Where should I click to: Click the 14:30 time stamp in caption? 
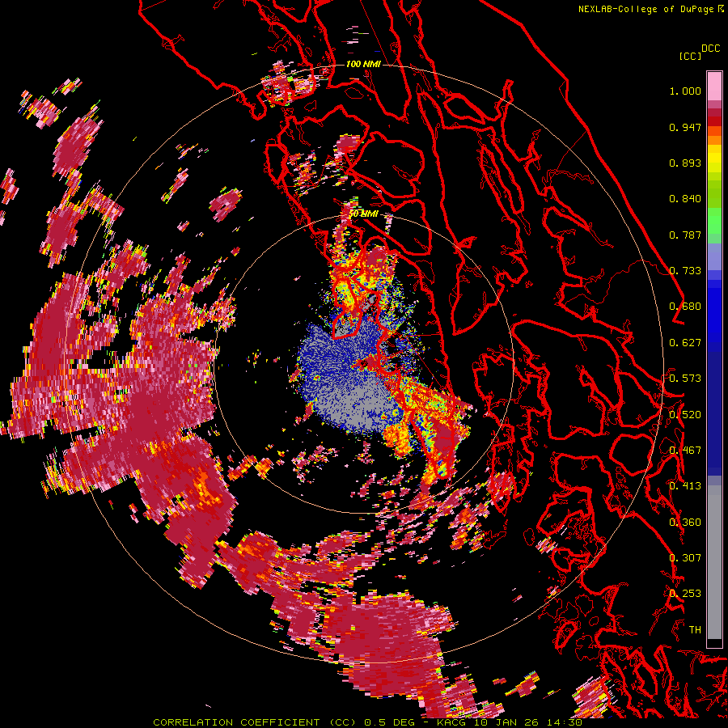(x=566, y=722)
